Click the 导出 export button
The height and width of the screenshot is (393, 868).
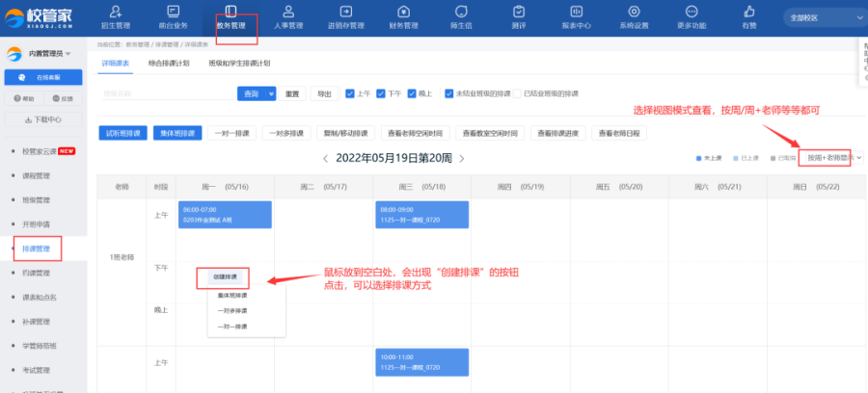324,93
